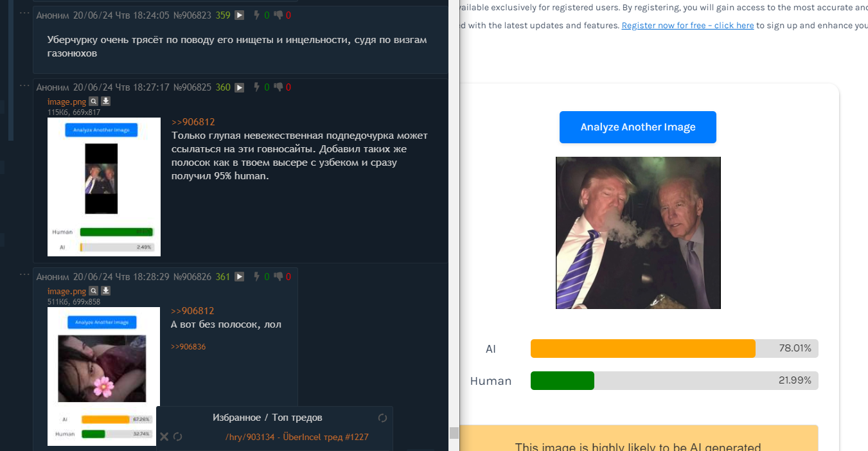Open the >>906812 reply link in post №906825
Viewport: 868px width, 451px height.
click(x=193, y=122)
